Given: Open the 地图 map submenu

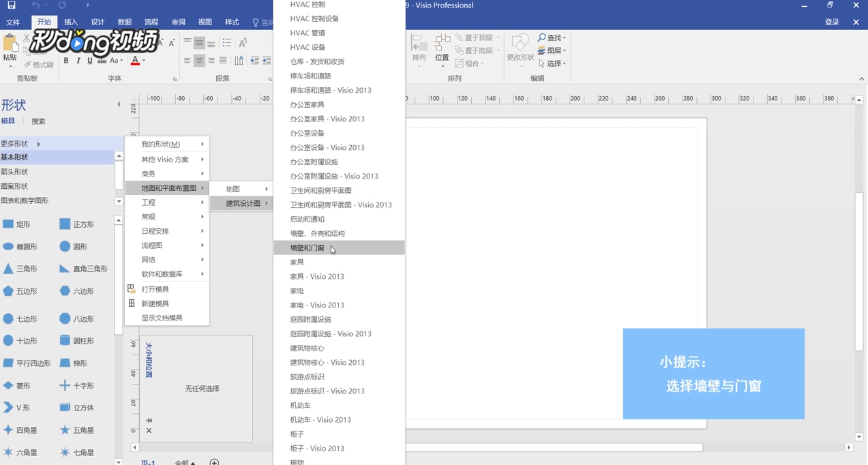Looking at the screenshot, I should click(x=241, y=189).
